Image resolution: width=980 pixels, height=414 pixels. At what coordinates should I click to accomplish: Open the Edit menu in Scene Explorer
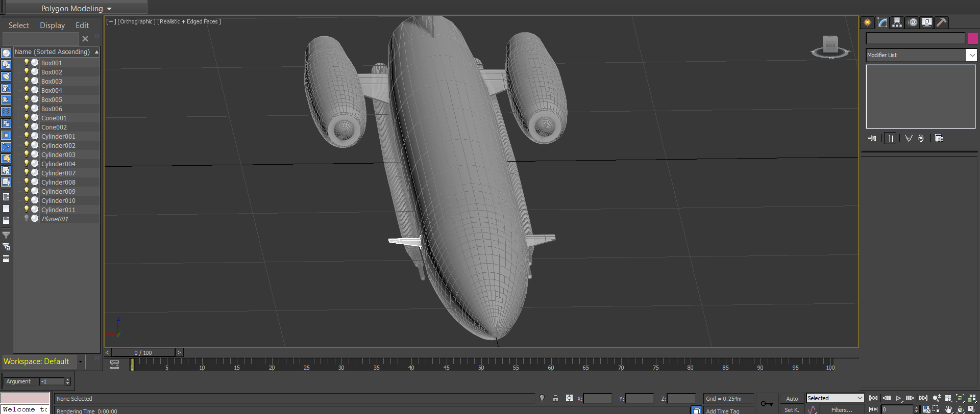(82, 25)
